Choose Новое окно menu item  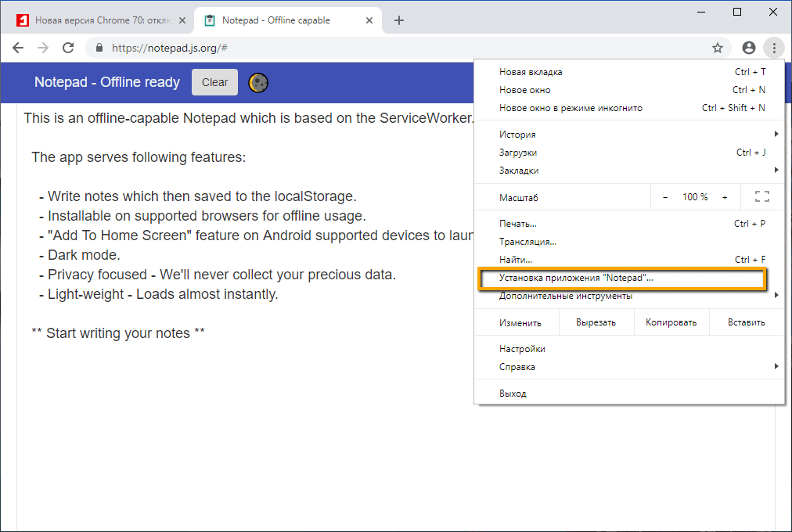coord(629,90)
